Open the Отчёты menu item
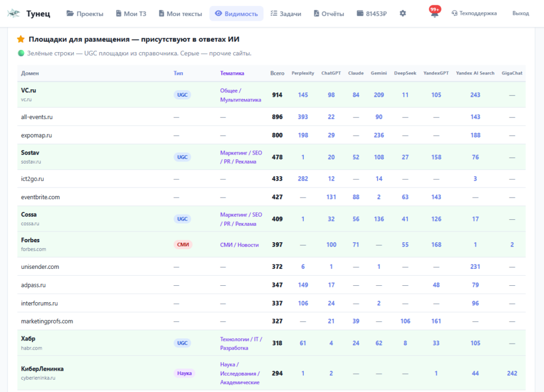 click(x=329, y=13)
